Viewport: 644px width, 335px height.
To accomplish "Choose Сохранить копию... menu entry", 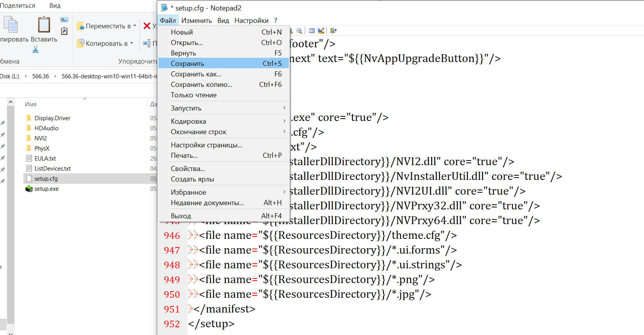I will tap(224, 84).
